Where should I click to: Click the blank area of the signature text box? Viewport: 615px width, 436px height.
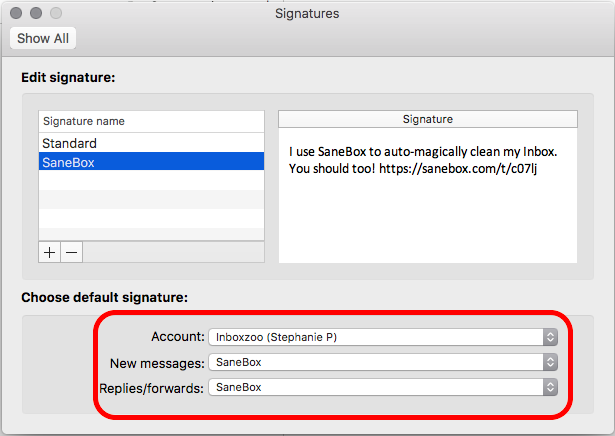click(x=428, y=220)
